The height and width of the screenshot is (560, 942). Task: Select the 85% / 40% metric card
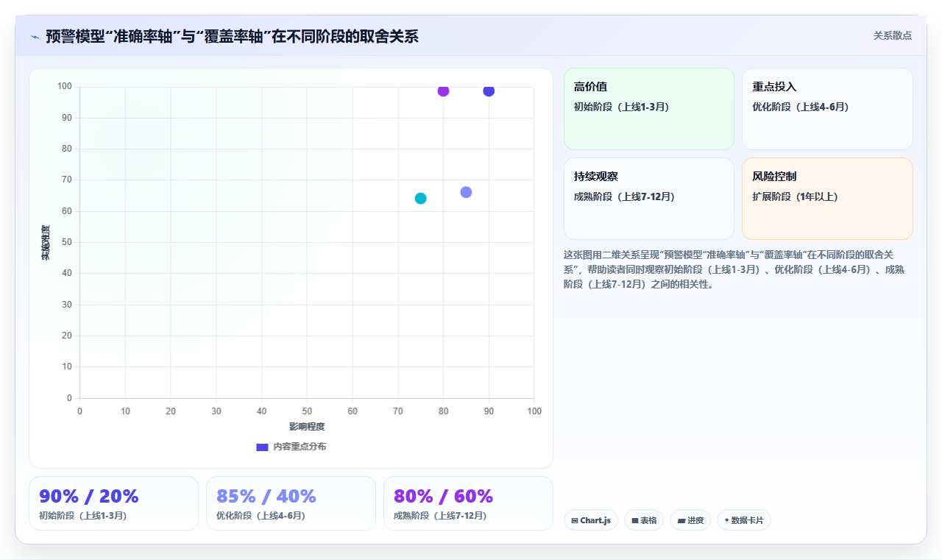click(291, 503)
